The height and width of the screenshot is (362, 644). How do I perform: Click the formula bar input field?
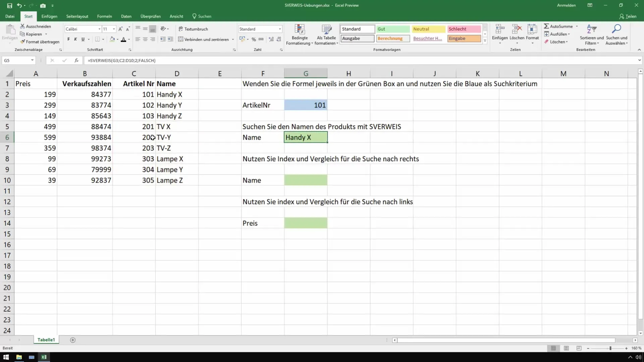[x=361, y=60]
